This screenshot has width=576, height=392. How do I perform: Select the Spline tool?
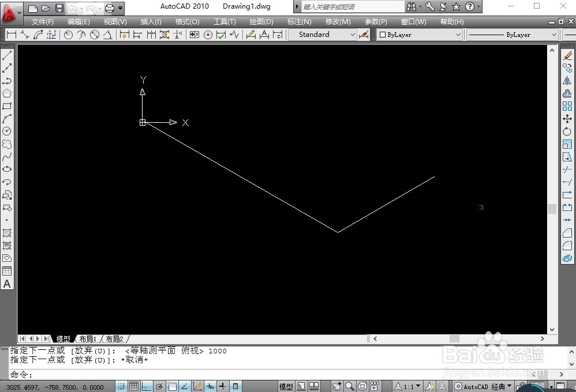(7, 157)
